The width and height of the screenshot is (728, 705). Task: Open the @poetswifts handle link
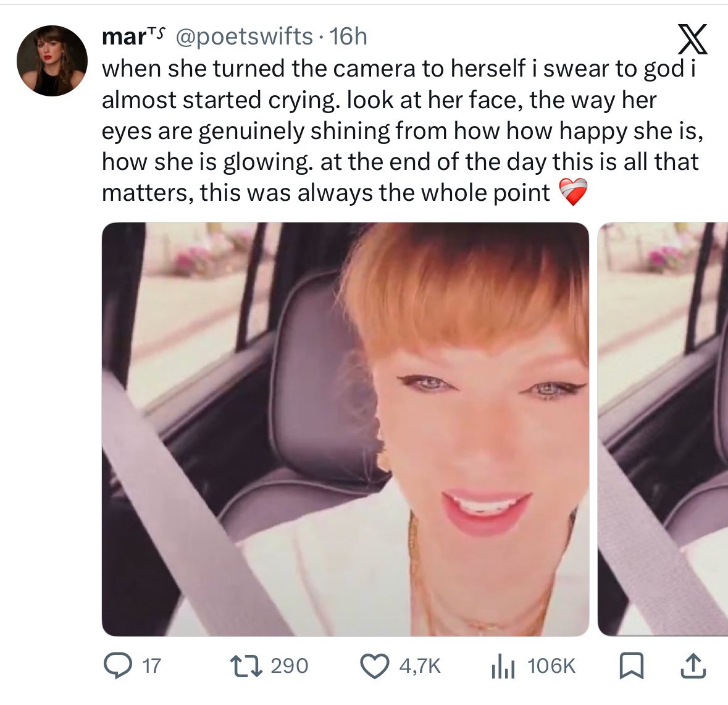click(244, 37)
